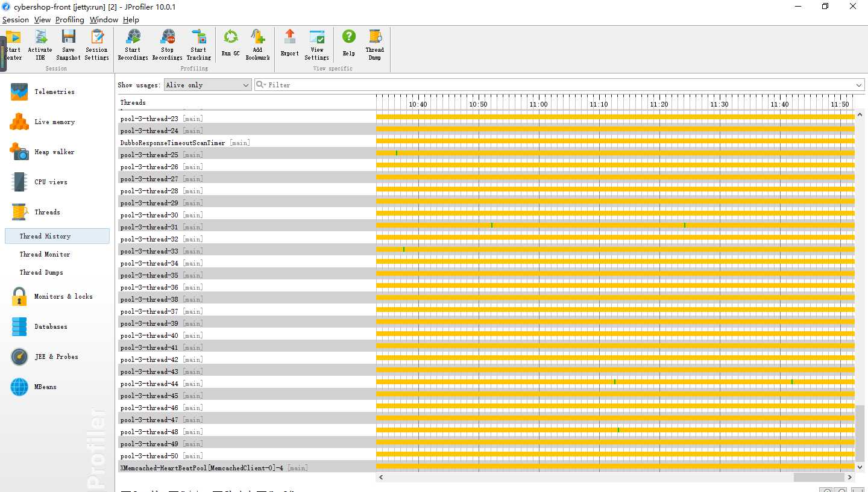The height and width of the screenshot is (492, 868).
Task: Open the Session menu
Action: point(16,20)
